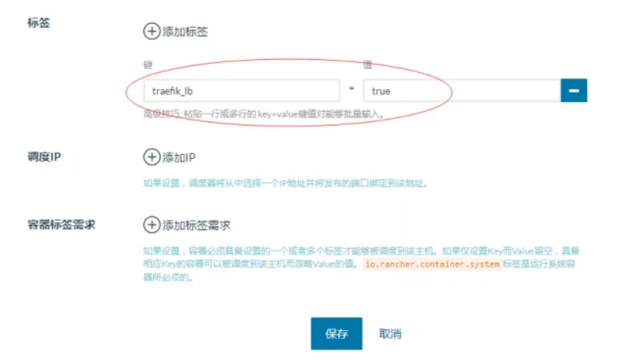The width and height of the screenshot is (643, 364).
Task: Click the 容器标签需求 section heading
Action: click(61, 224)
